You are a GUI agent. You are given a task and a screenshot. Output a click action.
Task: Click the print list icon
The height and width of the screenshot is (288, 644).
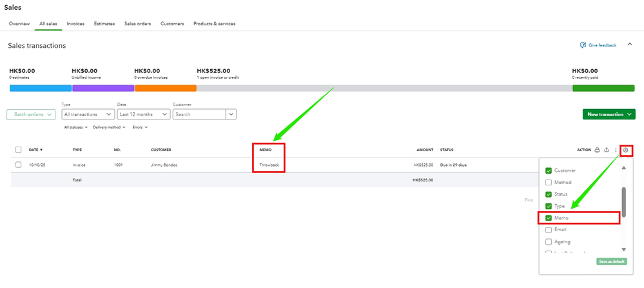598,150
